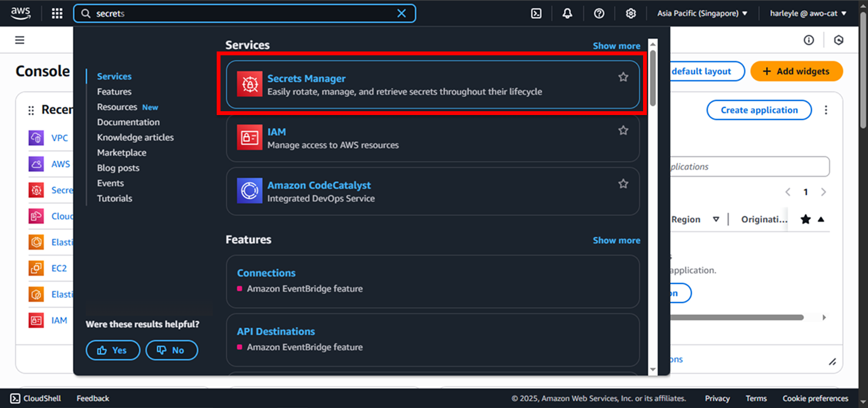
Task: Go to the previous applications page arrow
Action: [x=788, y=192]
